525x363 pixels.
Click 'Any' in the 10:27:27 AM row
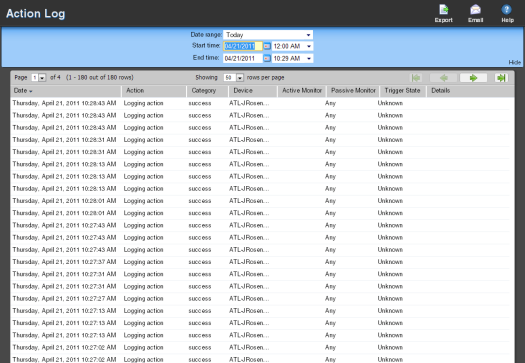click(330, 299)
